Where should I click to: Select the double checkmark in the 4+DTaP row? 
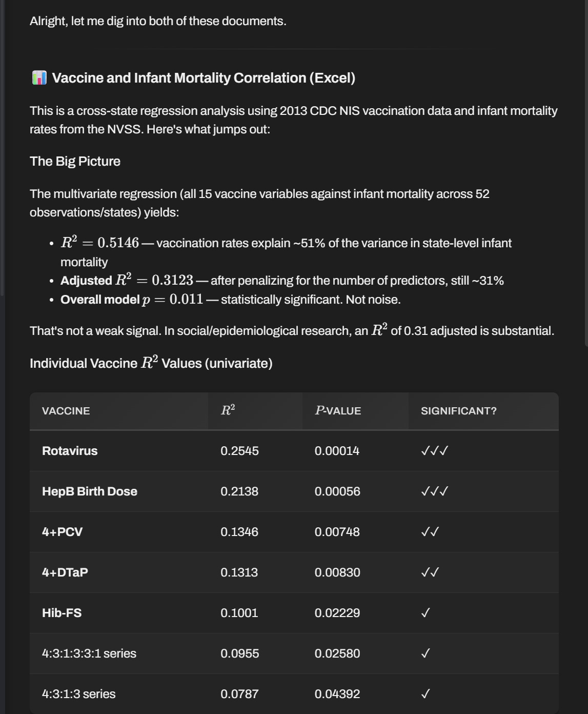(x=430, y=572)
